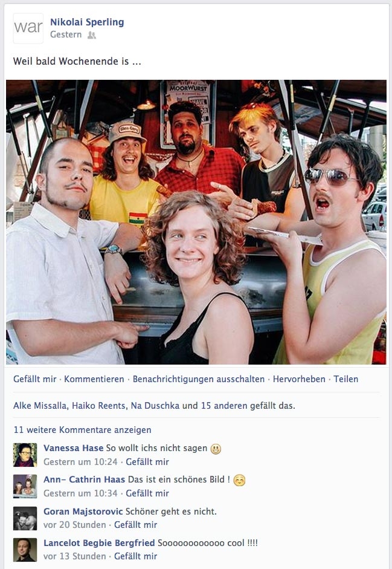Open Lancelot Begbie Bergfried's avatar thumbnail
This screenshot has height=569, width=392.
25,550
